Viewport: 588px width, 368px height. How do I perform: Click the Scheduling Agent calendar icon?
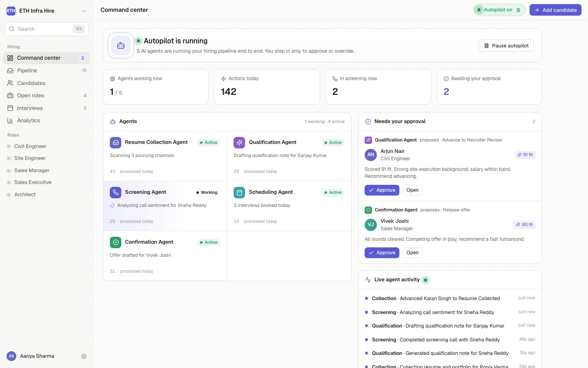click(239, 193)
